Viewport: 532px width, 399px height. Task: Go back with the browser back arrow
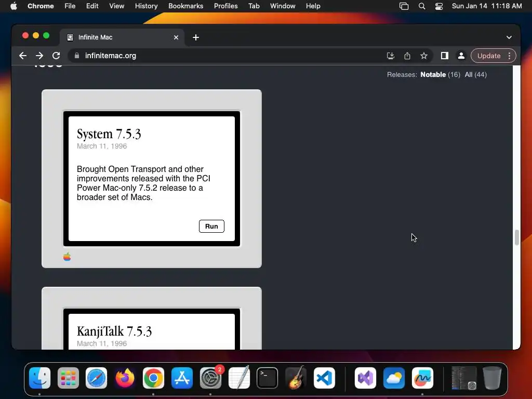(23, 56)
